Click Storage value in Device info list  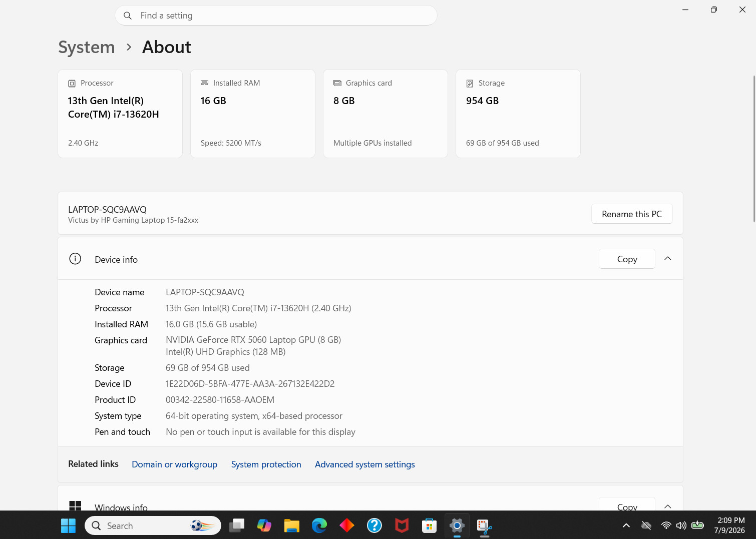208,368
